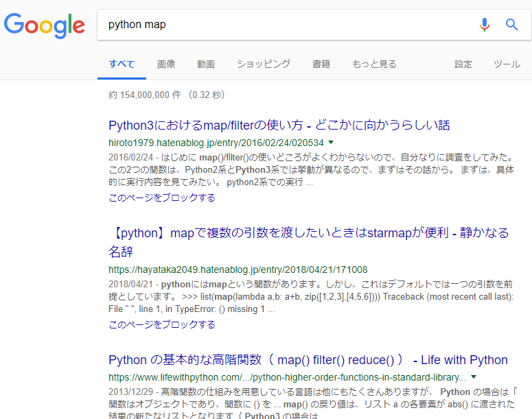Start voice search with the microphone icon
The image size is (532, 419).
[x=485, y=25]
